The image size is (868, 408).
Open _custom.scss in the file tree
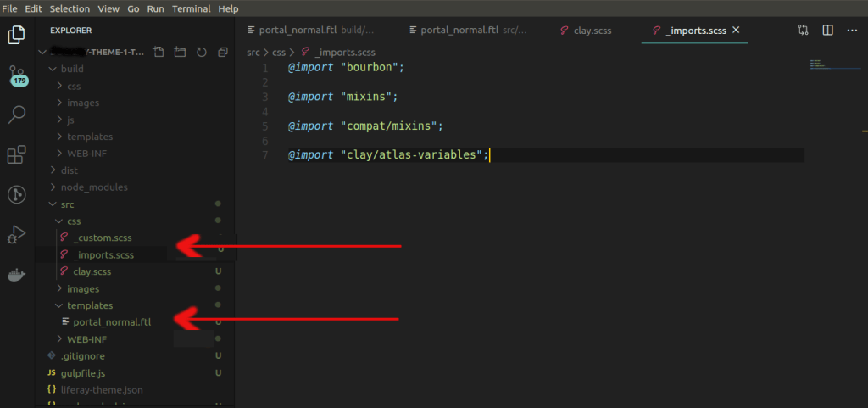pyautogui.click(x=102, y=238)
